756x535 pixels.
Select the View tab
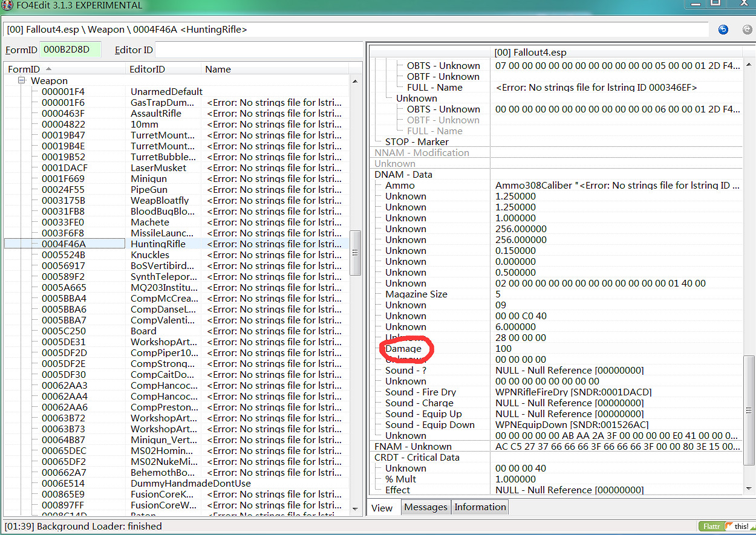tap(382, 508)
